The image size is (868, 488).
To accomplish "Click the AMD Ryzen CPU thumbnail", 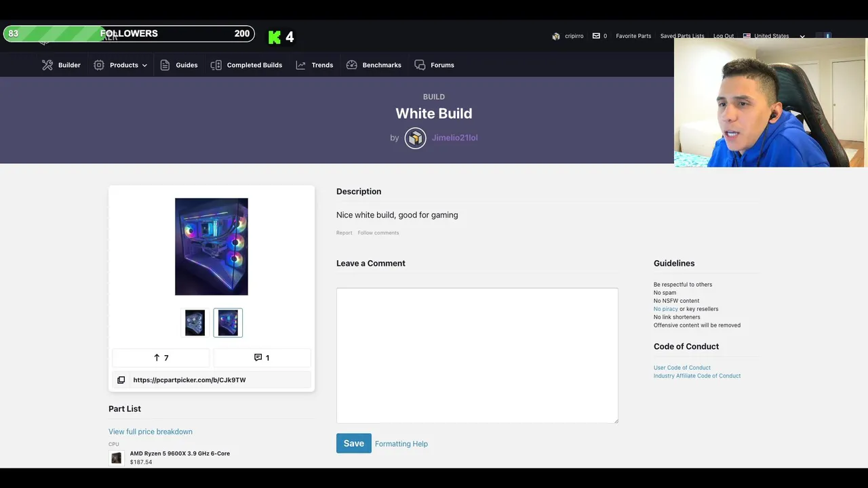I will 116,458.
